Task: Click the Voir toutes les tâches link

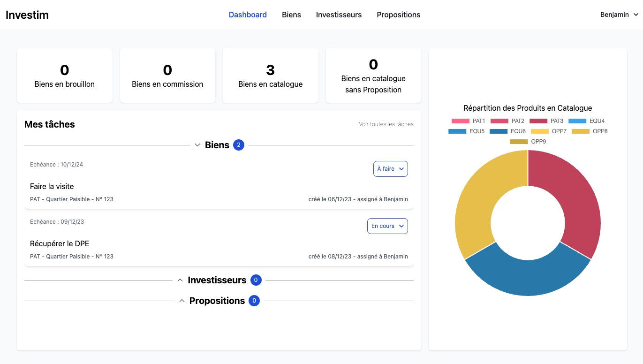Action: point(386,124)
